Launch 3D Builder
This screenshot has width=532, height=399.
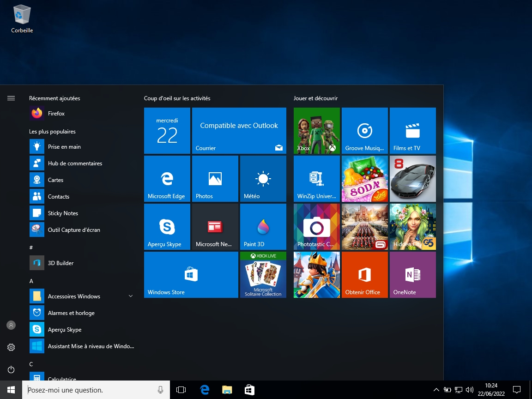point(81,263)
